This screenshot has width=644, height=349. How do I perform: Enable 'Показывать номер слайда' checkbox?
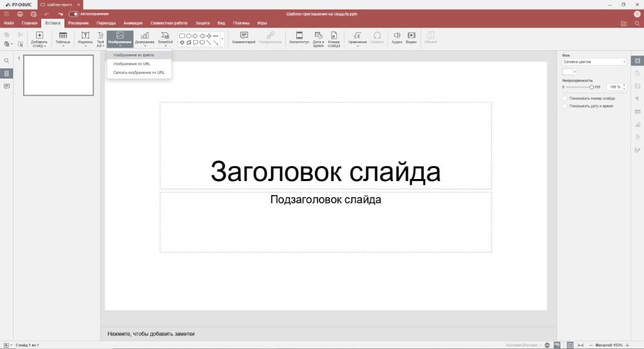coord(565,99)
